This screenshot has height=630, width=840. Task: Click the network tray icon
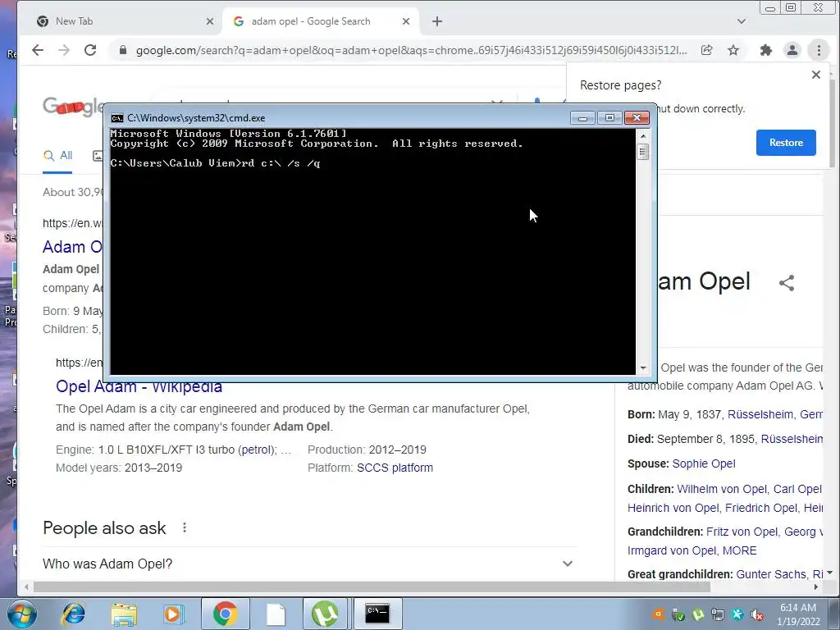click(x=717, y=615)
